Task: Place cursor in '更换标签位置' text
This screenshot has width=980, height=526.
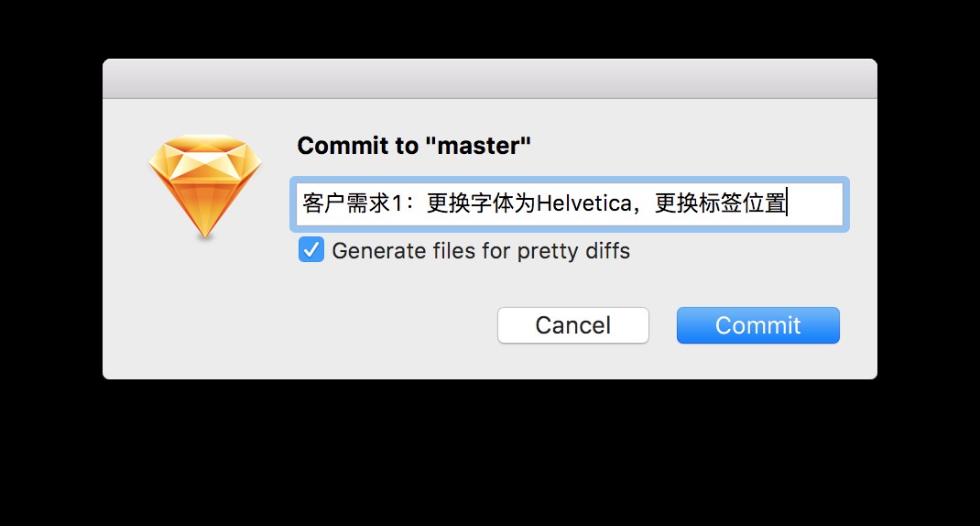Action: point(720,203)
